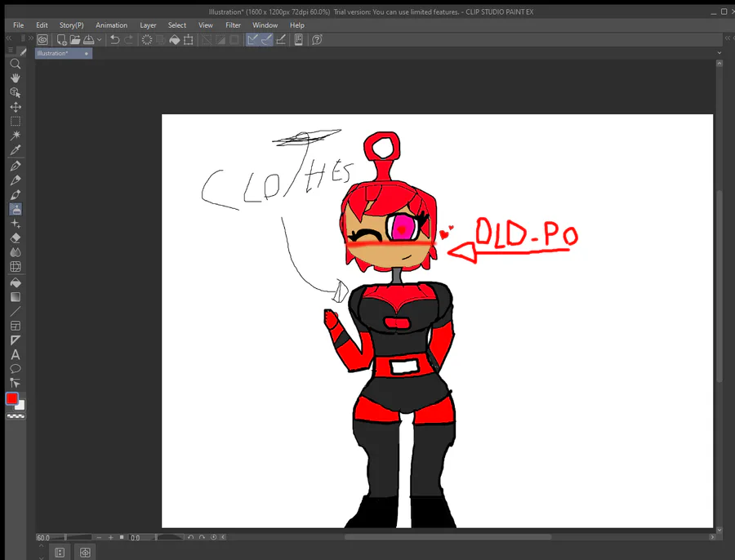Click the Fill bucket command bar icon
This screenshot has width=735, height=560.
click(x=175, y=40)
